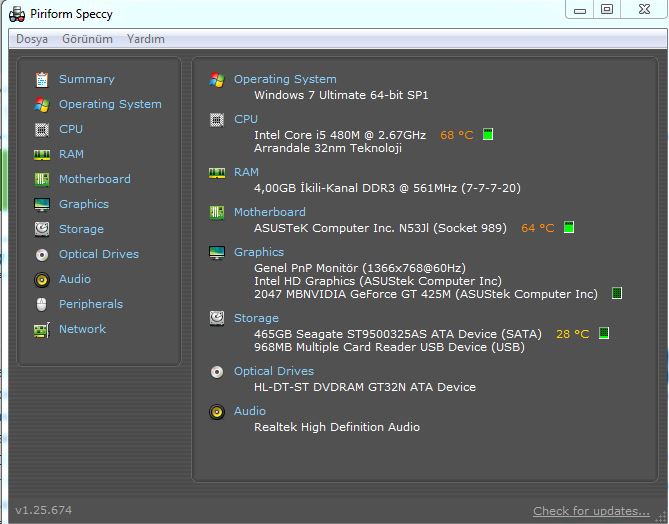Click the Seagate drive temperature indicator icon
The image size is (669, 524).
[x=603, y=333]
